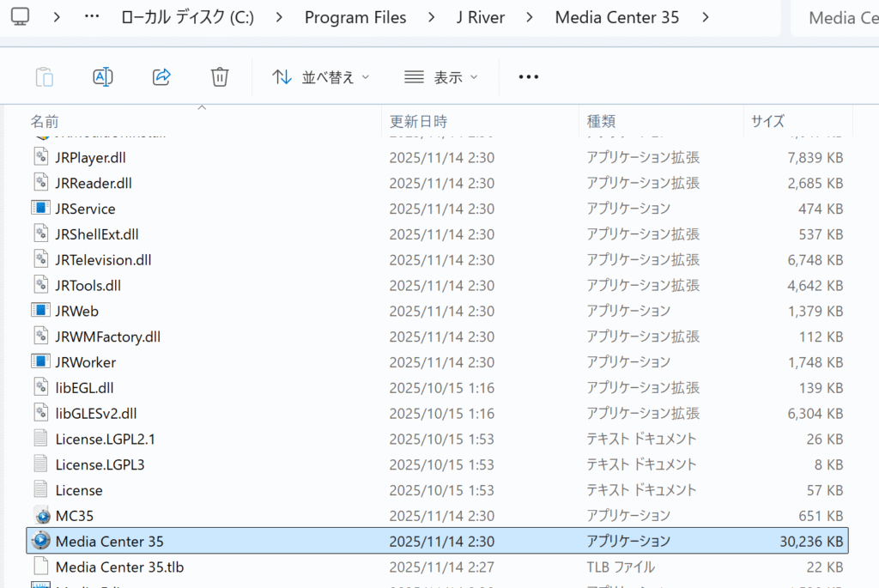Expand the chevron after Program Files breadcrumb
Image resolution: width=879 pixels, height=588 pixels.
[432, 17]
